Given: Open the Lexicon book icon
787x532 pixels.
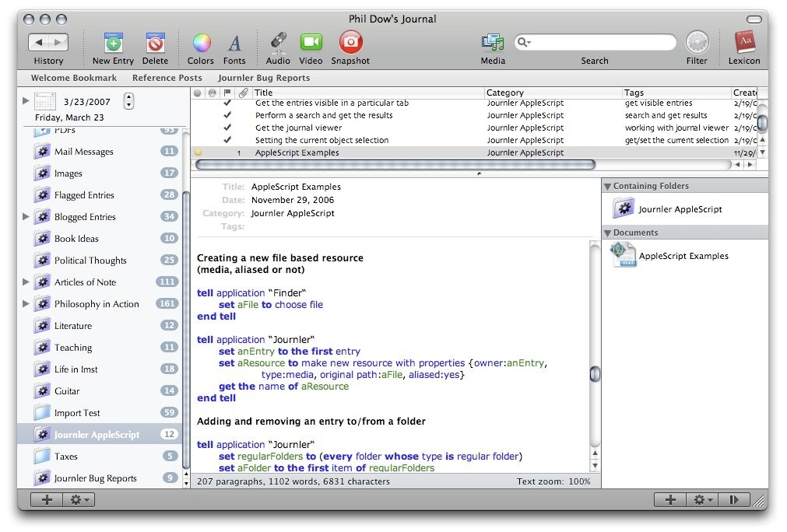Looking at the screenshot, I should 744,42.
